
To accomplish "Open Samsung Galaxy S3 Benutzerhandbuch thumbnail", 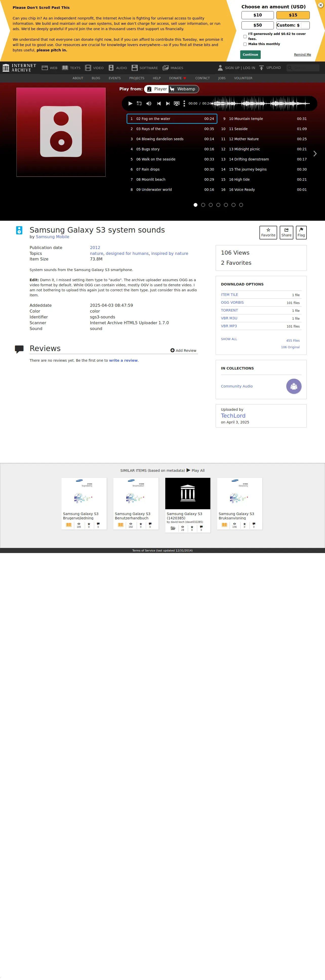I will pos(136,494).
